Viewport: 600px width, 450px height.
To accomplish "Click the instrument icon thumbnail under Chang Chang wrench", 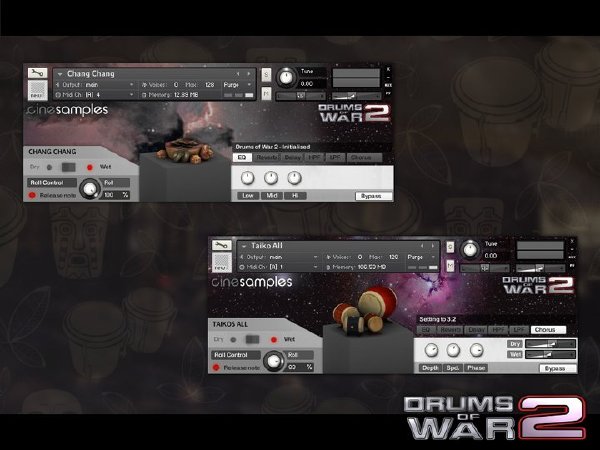I will 38,90.
